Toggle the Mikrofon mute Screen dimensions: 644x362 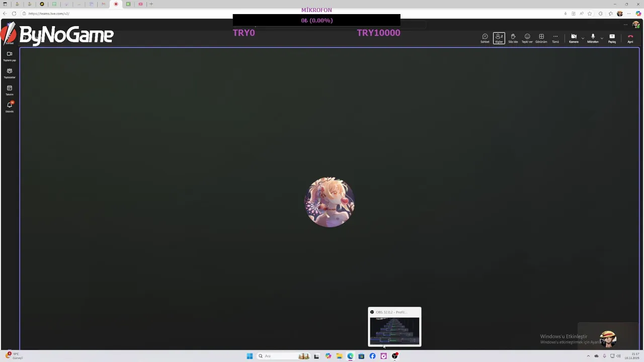tap(593, 38)
